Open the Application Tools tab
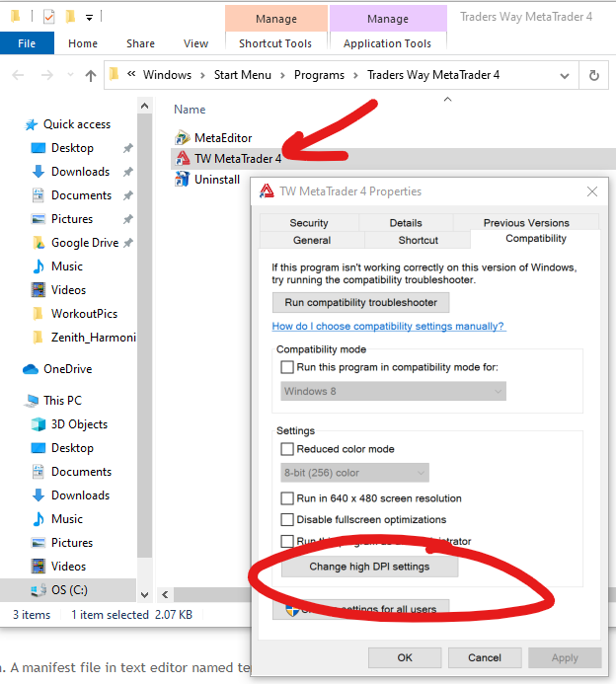Screen dimensions: 616x684 click(x=387, y=43)
